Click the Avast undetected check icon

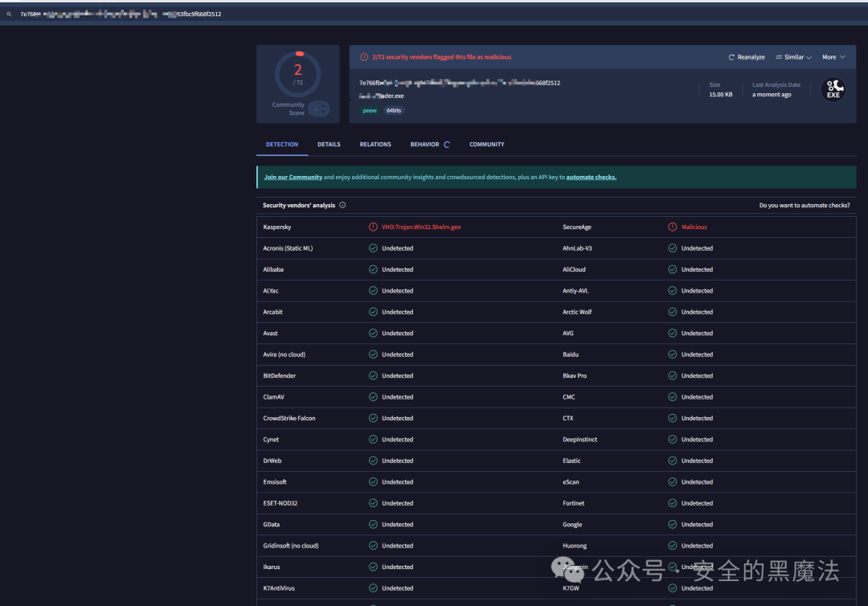[373, 334]
